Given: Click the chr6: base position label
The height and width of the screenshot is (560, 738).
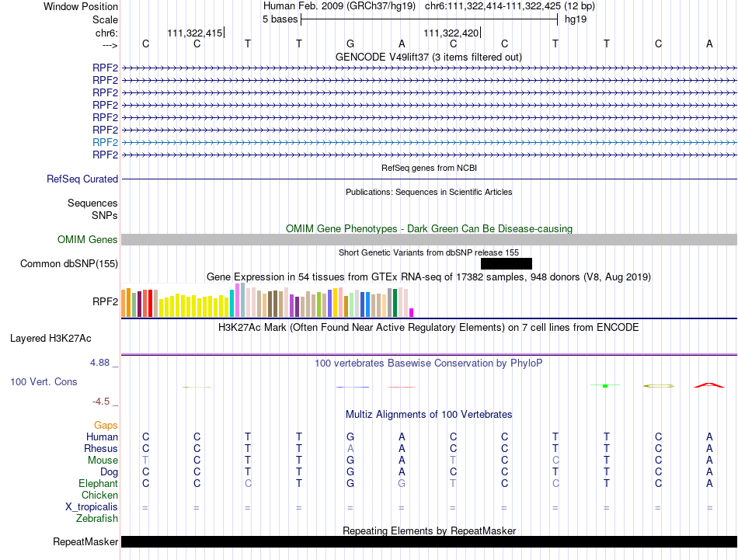Looking at the screenshot, I should click(x=106, y=33).
